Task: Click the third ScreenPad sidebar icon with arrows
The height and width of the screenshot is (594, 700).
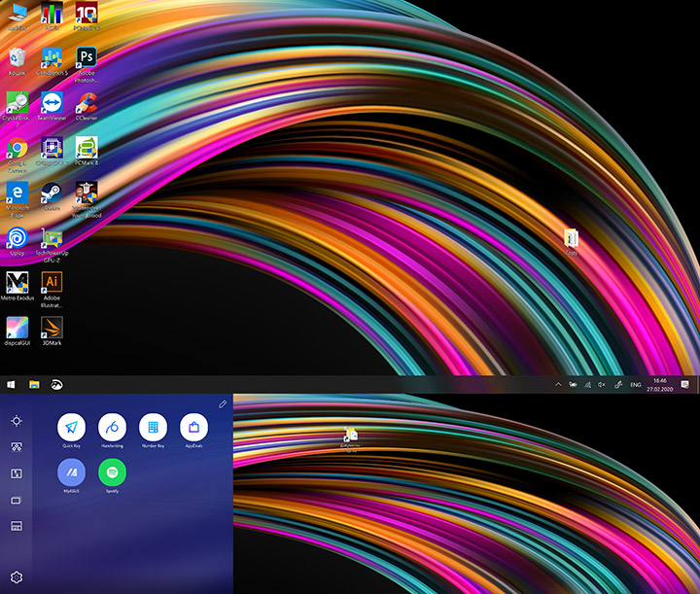Action: point(17,473)
